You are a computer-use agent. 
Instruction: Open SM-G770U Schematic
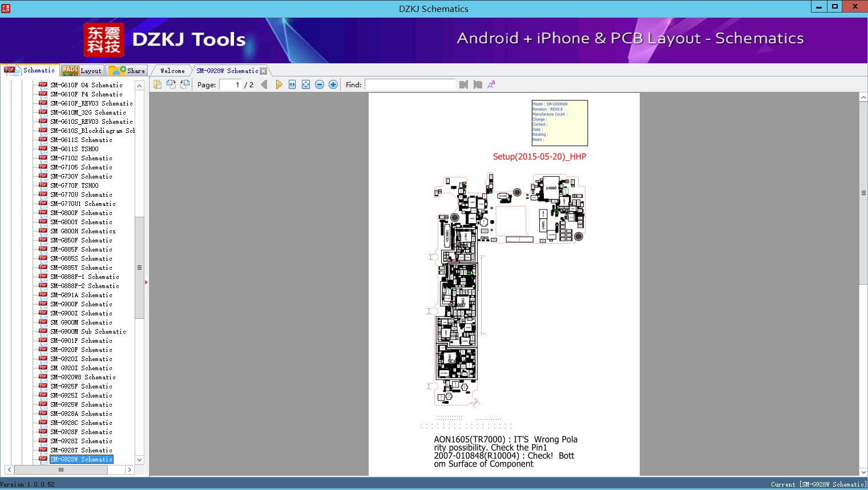tap(81, 195)
